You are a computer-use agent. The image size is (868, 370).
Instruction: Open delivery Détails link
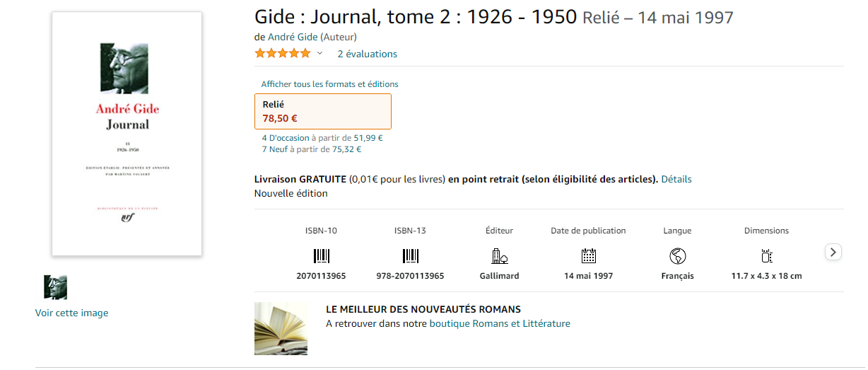point(676,179)
